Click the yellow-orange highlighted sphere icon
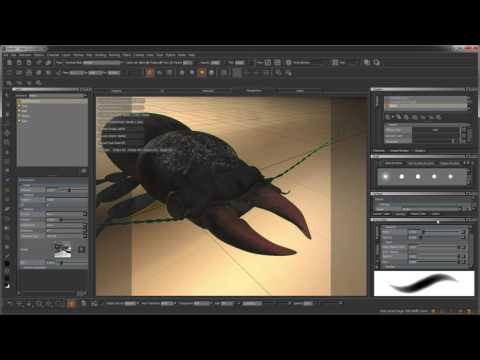The image size is (480, 360). point(202,72)
